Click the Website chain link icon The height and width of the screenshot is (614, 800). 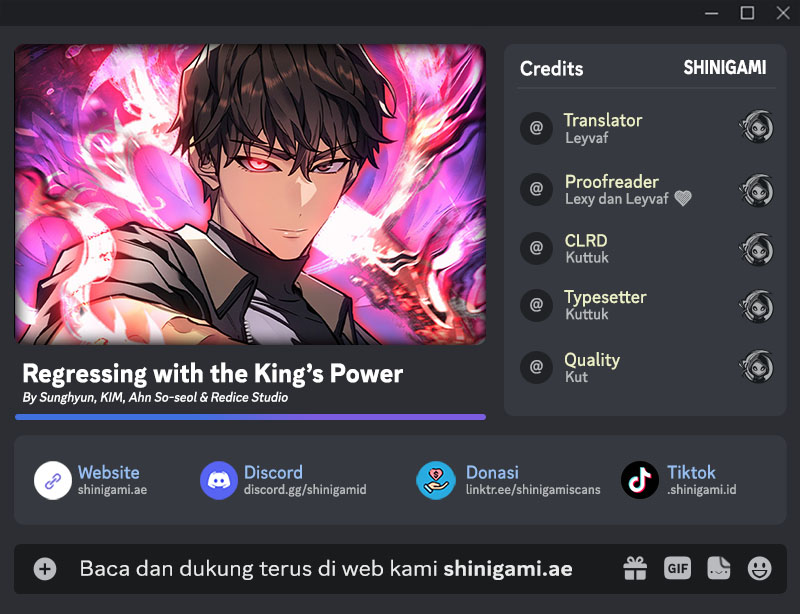53,480
